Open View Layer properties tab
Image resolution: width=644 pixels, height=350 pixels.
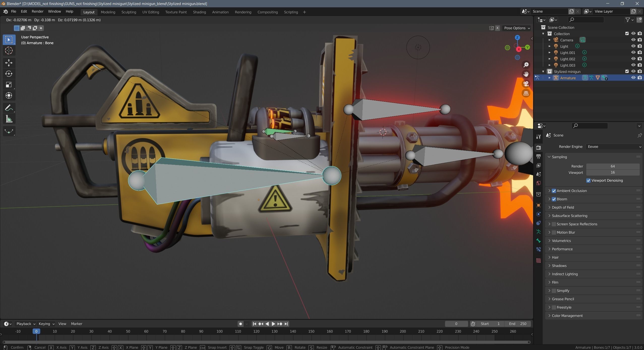538,165
